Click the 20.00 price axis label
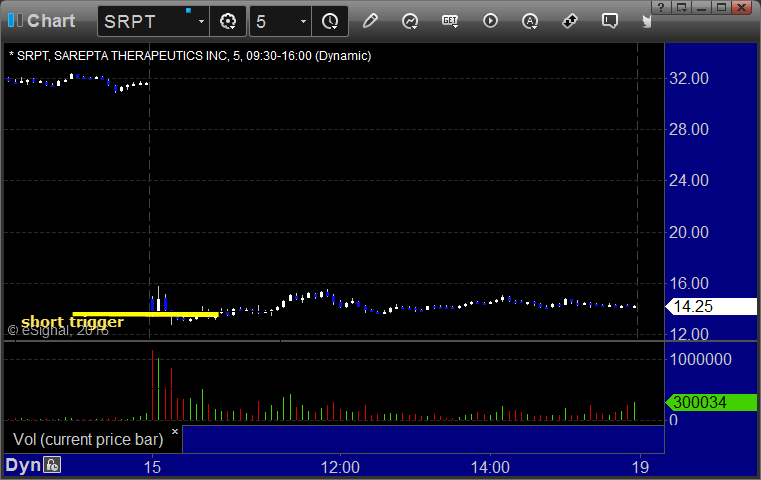This screenshot has height=480, width=761. [x=689, y=232]
